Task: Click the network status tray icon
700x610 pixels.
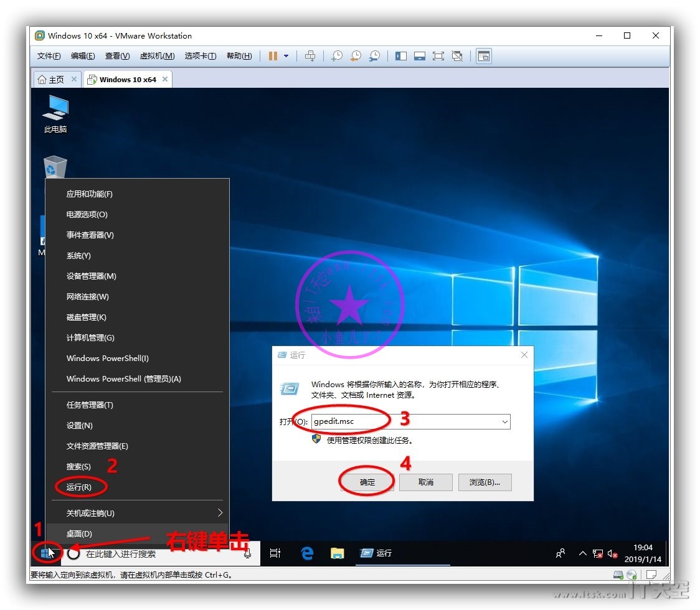Action: pyautogui.click(x=598, y=554)
